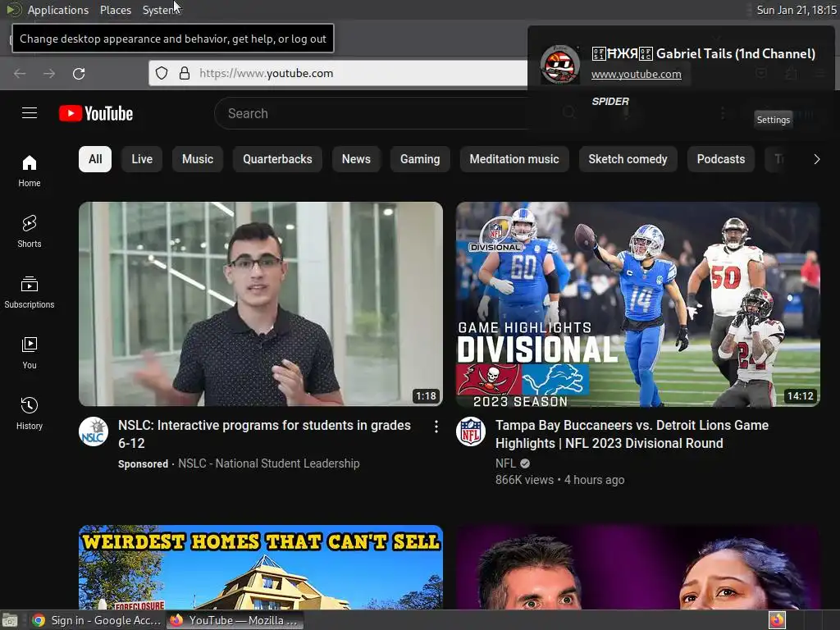The height and width of the screenshot is (630, 840).
Task: Click the tracking protection shield icon
Action: [x=162, y=73]
